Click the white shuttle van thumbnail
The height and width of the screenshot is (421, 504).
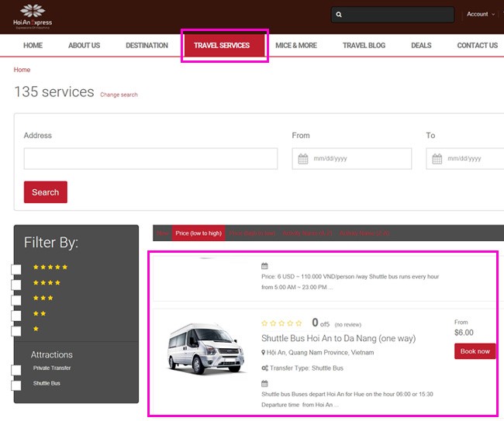coord(205,349)
